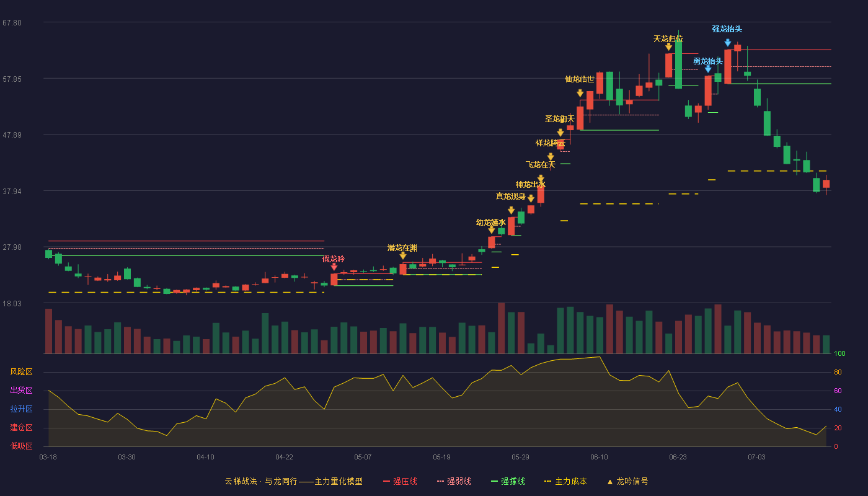Click the 天龙归位 yellow arrow marker
Screen dimensions: 868x496
click(668, 46)
